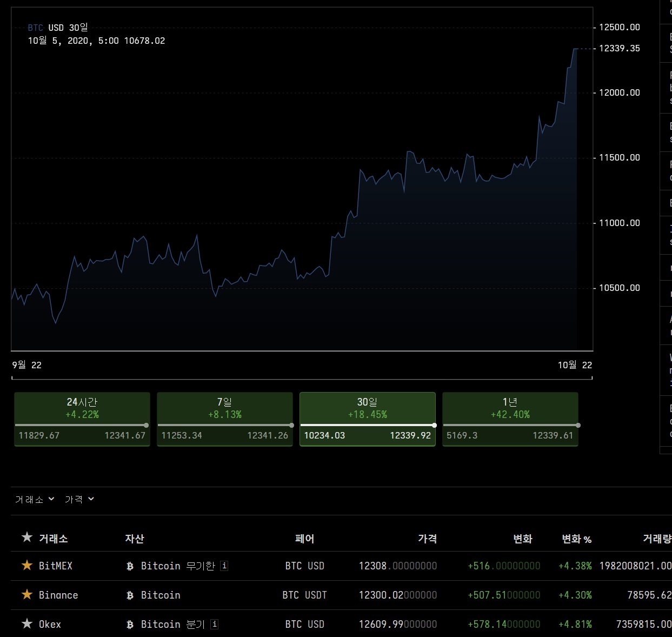Click the Bitcoin logo in the Okex row
The width and height of the screenshot is (672, 637).
pyautogui.click(x=130, y=625)
